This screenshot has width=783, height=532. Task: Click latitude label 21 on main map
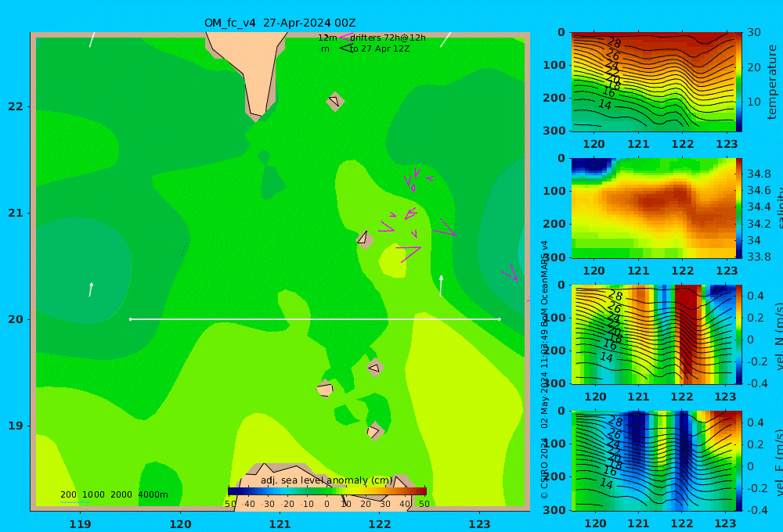pos(16,213)
